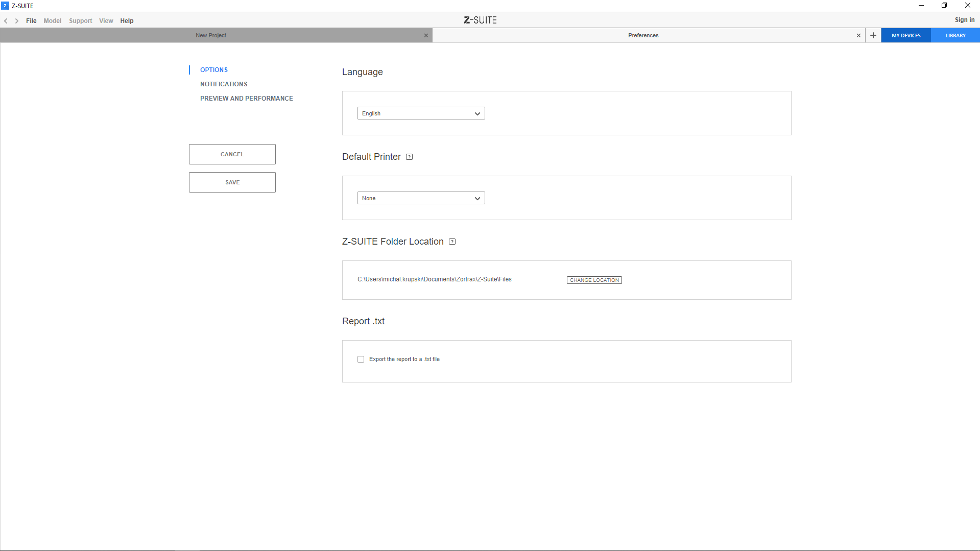
Task: Select the Notifications settings section
Action: point(224,84)
